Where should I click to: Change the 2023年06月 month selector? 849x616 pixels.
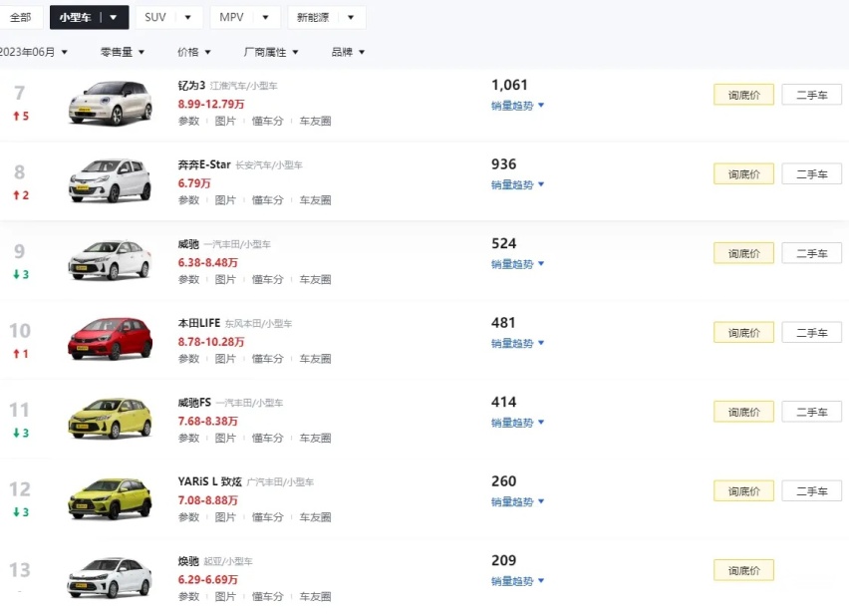coord(34,52)
